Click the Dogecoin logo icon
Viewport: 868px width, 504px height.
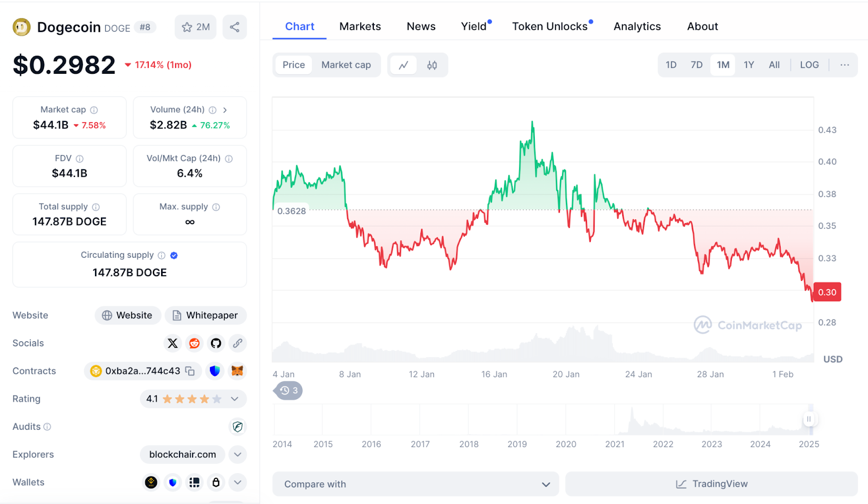click(22, 27)
